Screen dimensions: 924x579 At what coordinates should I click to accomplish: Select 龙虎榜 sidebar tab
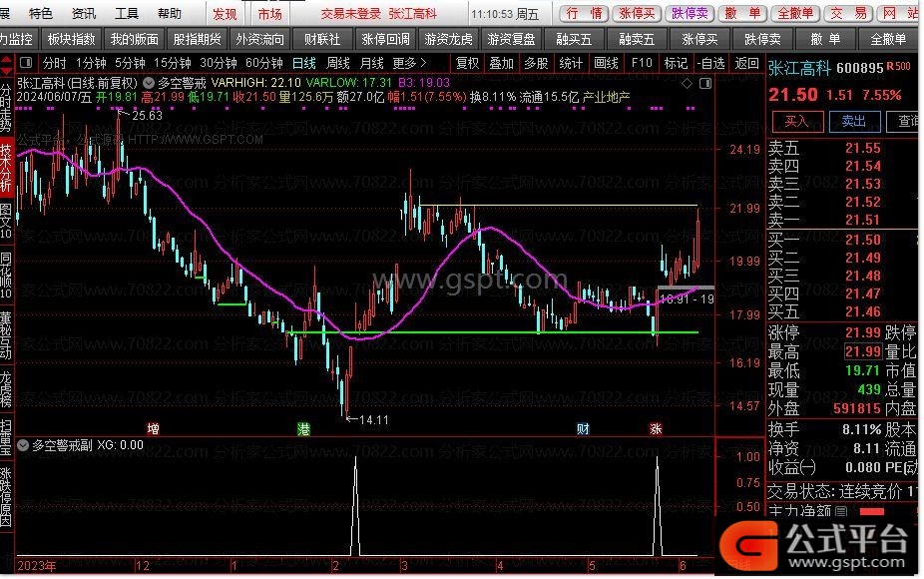click(x=6, y=389)
